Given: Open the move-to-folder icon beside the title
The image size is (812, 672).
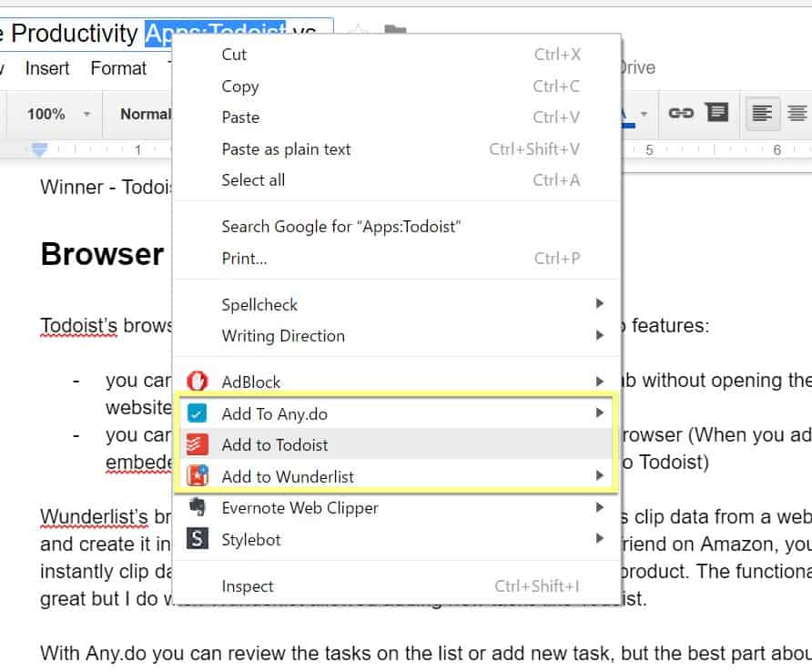Looking at the screenshot, I should pos(395,29).
